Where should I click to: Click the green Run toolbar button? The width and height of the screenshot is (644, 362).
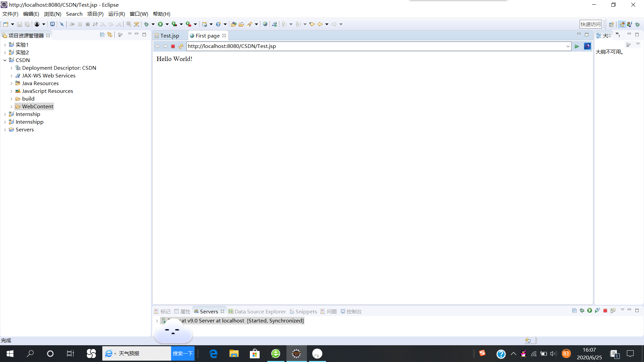[x=160, y=24]
